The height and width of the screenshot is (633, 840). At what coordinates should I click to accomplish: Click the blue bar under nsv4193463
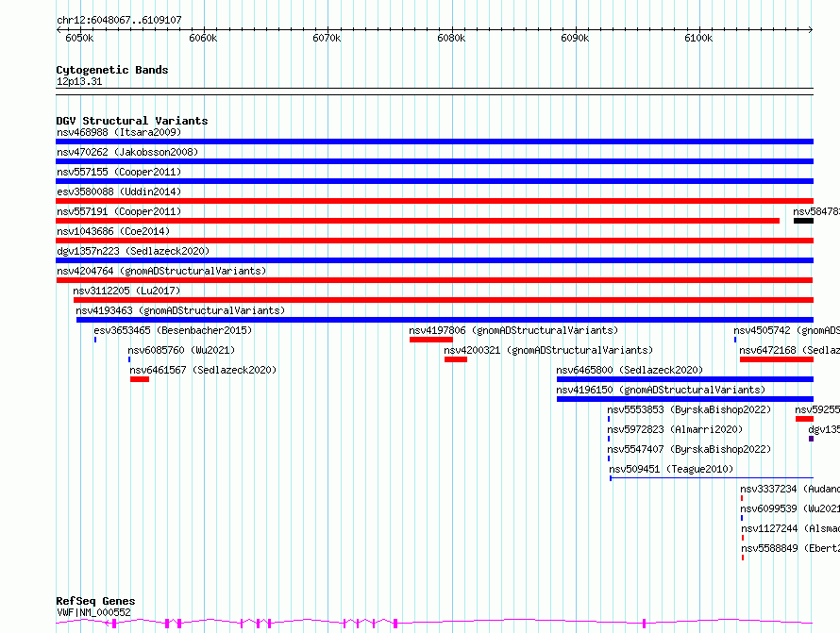pyautogui.click(x=445, y=320)
